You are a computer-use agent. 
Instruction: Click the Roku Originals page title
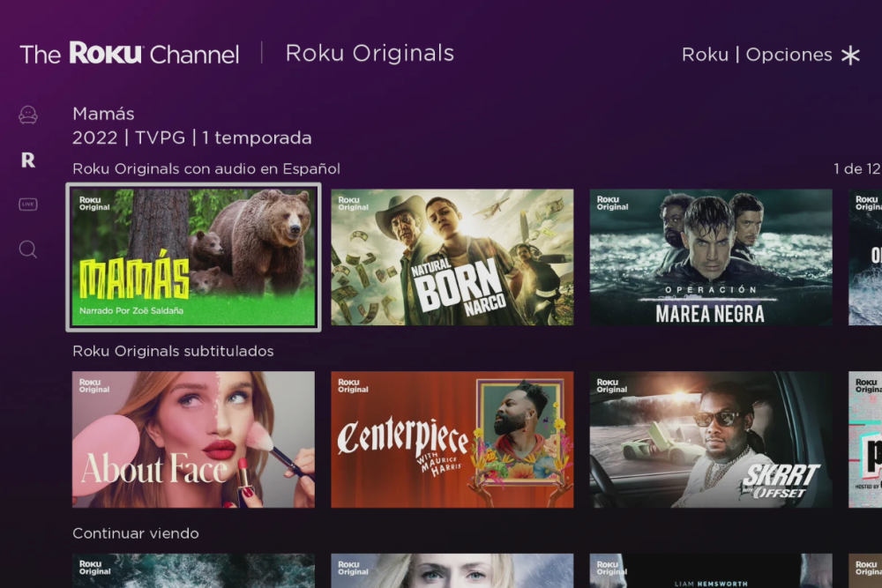(370, 54)
